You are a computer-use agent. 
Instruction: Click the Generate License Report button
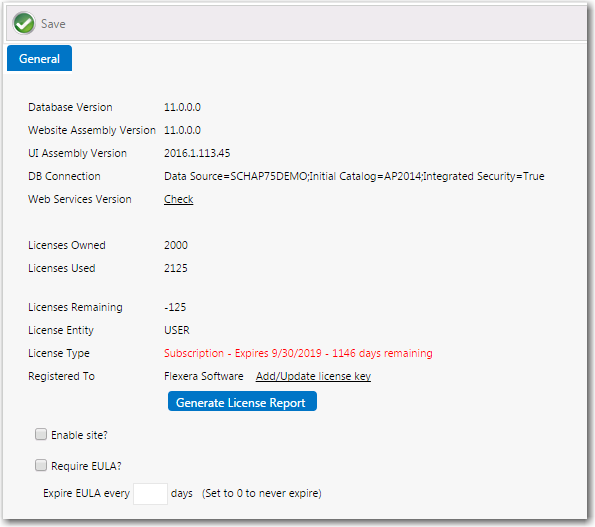click(242, 401)
